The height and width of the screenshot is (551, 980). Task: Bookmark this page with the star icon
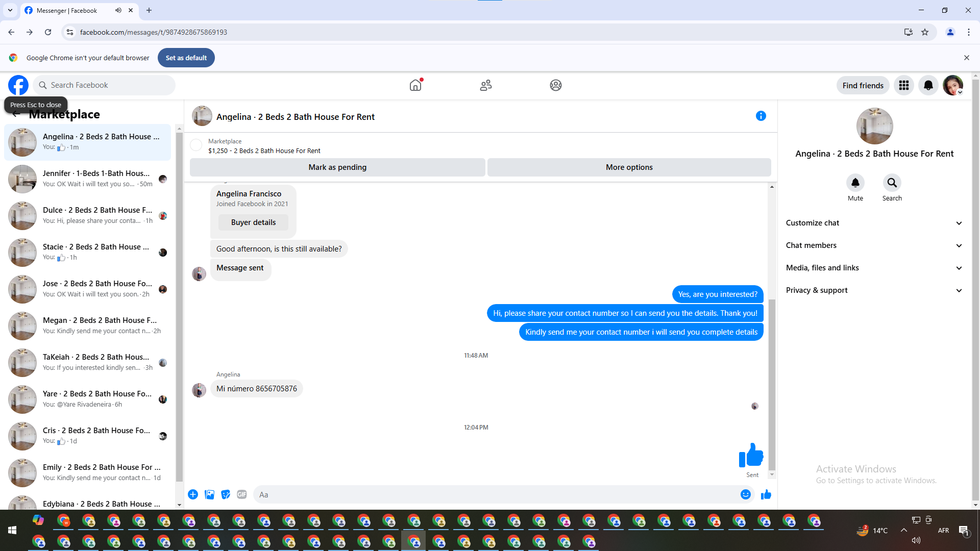click(x=925, y=32)
